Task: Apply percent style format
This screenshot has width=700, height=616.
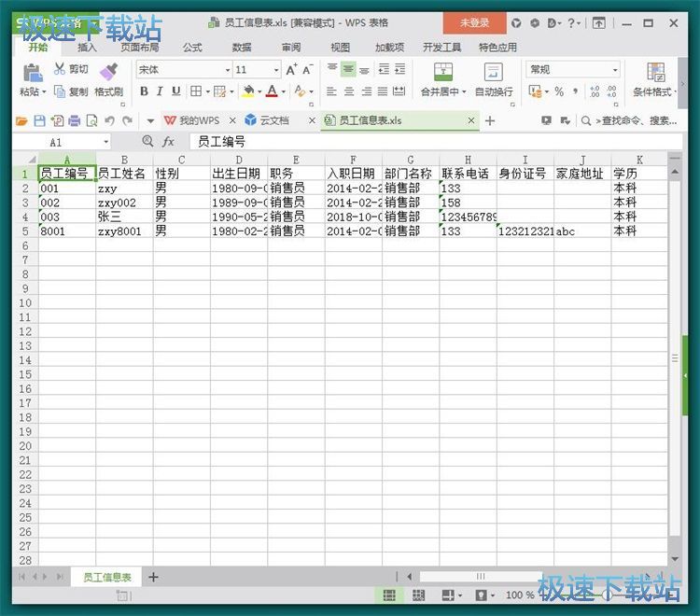Action: click(x=559, y=91)
